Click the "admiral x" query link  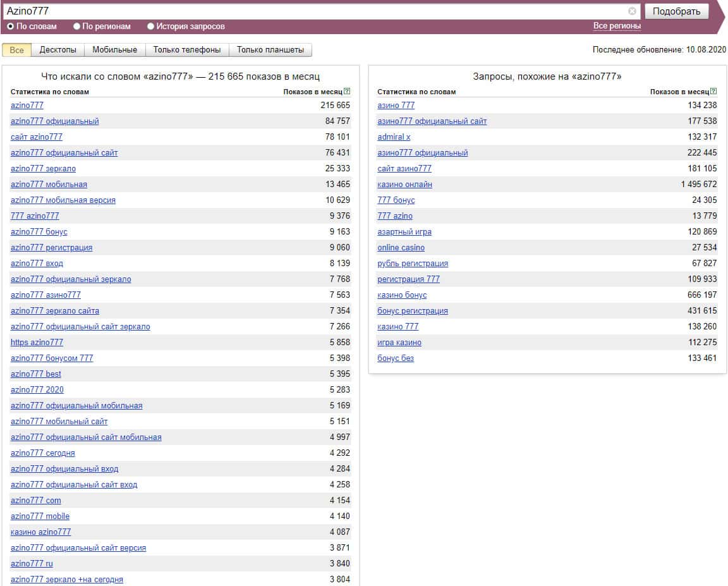click(x=394, y=137)
